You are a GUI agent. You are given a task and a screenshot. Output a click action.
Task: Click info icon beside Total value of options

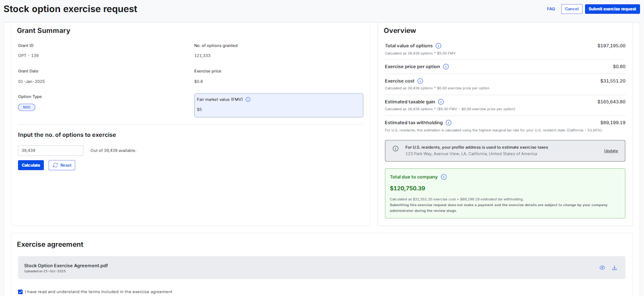click(x=438, y=46)
